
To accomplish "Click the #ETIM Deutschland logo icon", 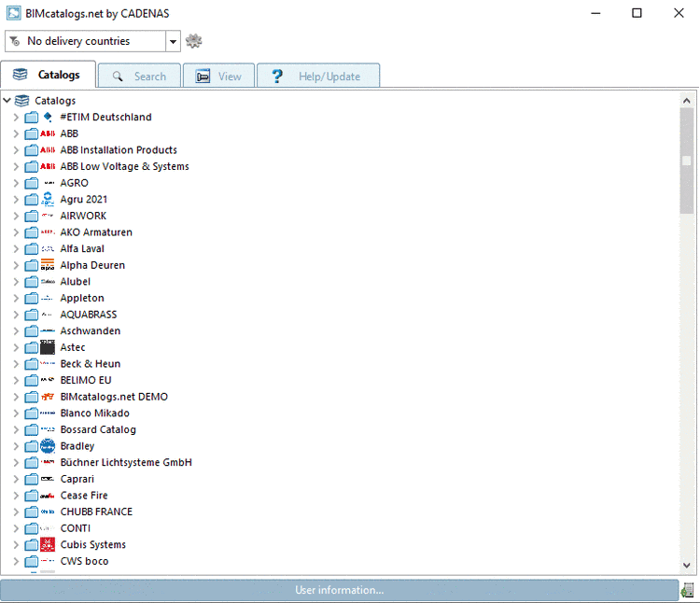I will click(48, 117).
